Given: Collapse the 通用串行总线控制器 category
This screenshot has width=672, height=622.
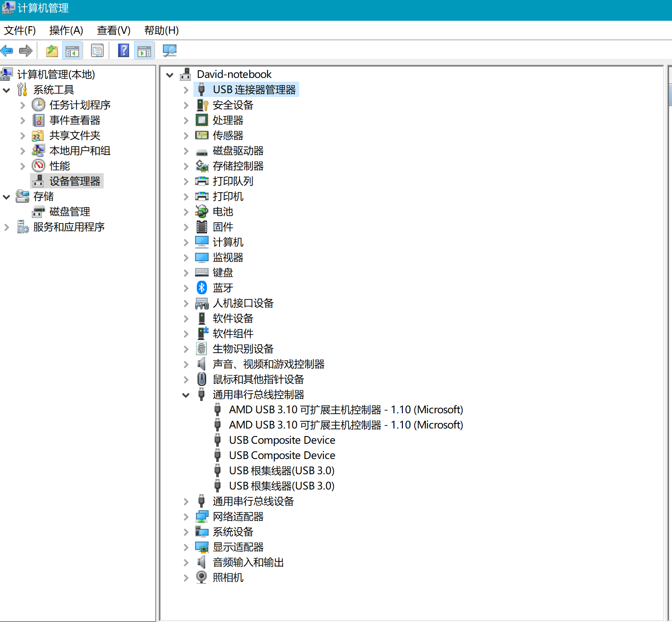Looking at the screenshot, I should [186, 395].
